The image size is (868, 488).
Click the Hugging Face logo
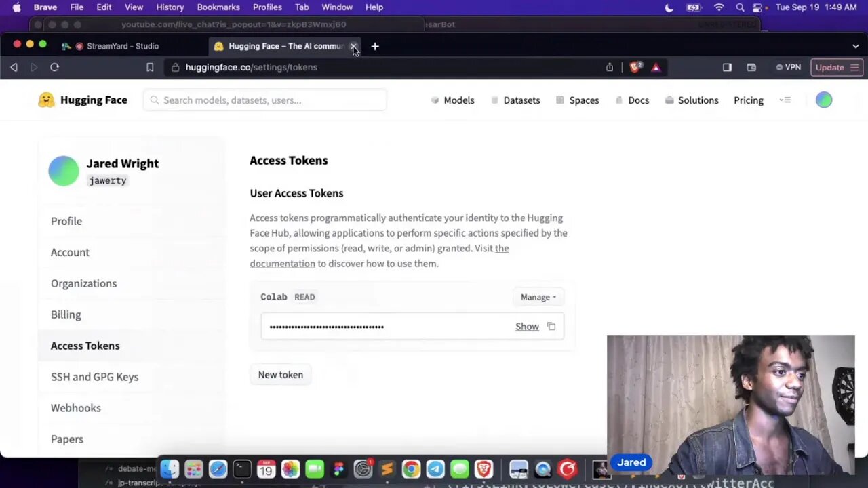[83, 100]
